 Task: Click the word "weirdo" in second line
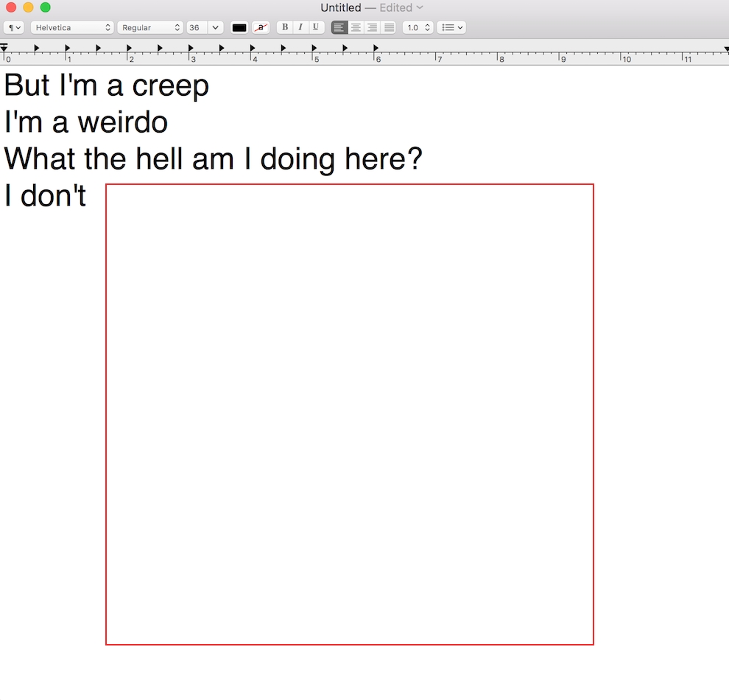tap(123, 122)
